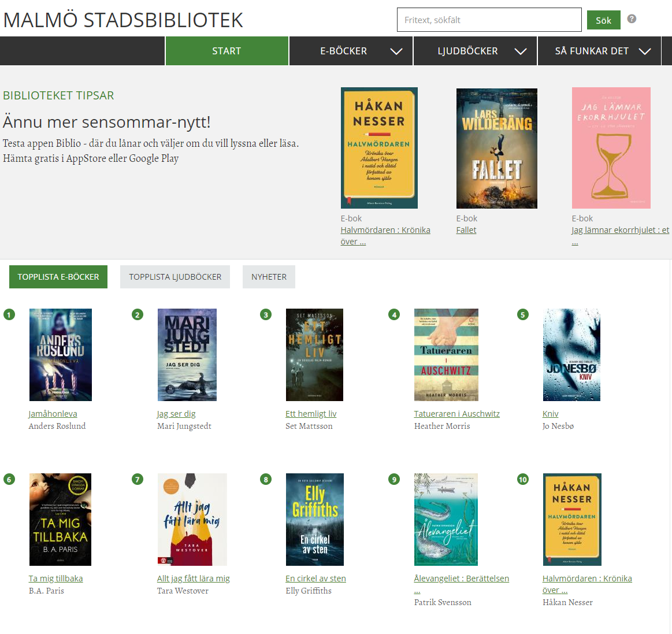The image size is (672, 634).
Task: Switch to TOPPLISTA LJUDBÖCKER tab
Action: coord(175,277)
